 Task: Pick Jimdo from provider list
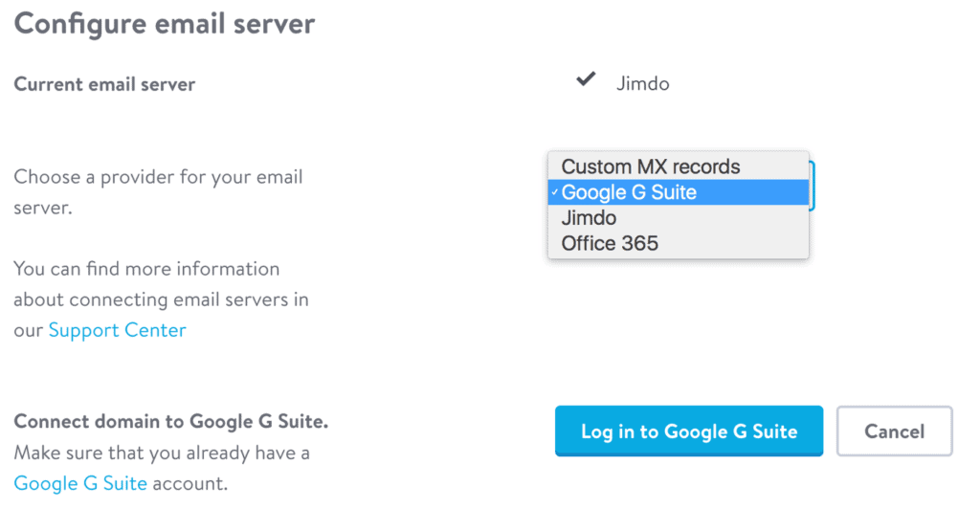click(x=679, y=218)
